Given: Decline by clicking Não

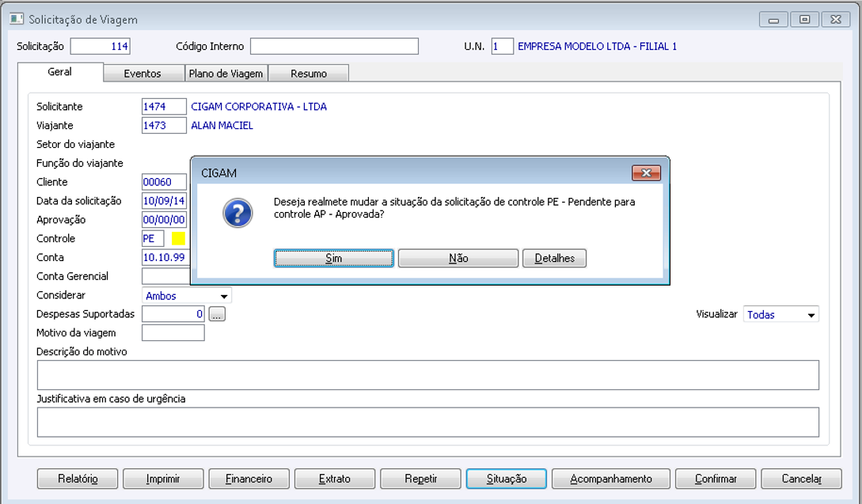Looking at the screenshot, I should (458, 258).
